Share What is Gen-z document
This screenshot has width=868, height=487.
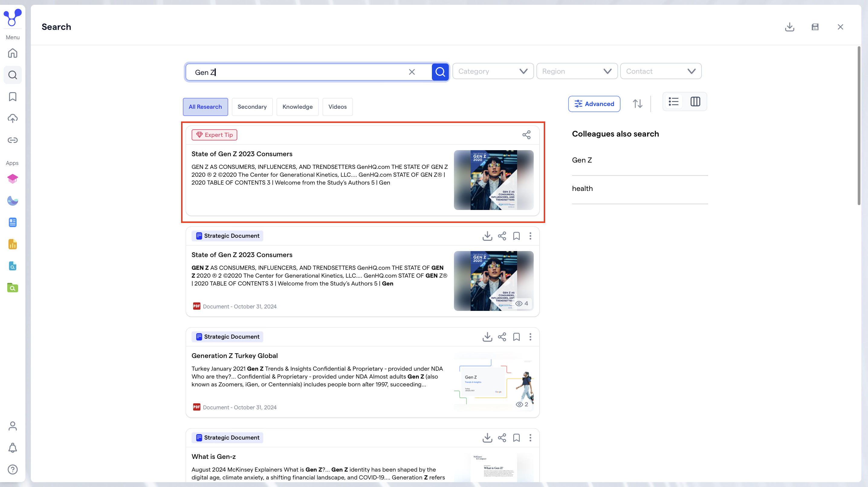coord(502,438)
